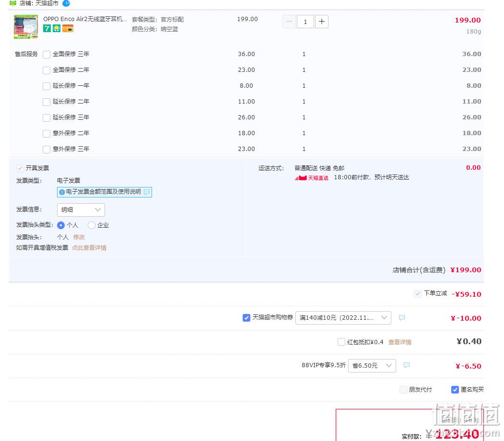Check 延长保修 一年 warranty option
Image resolution: width=504 pixels, height=441 pixels.
[x=47, y=86]
